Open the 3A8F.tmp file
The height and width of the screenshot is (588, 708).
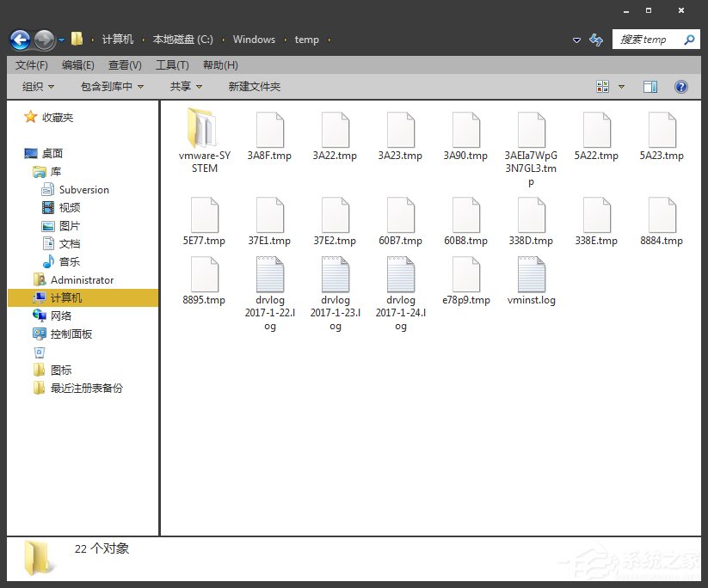[x=269, y=129]
